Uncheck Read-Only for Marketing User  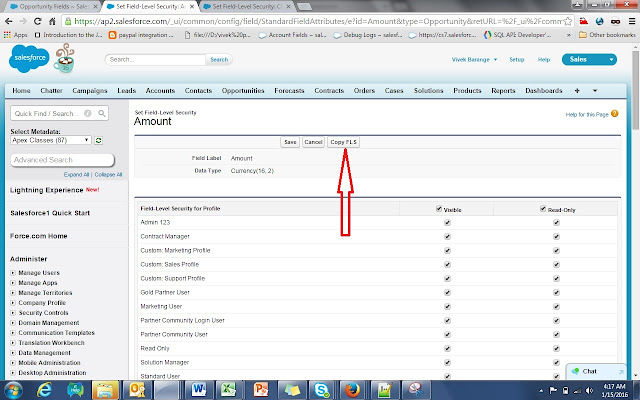[x=556, y=307]
